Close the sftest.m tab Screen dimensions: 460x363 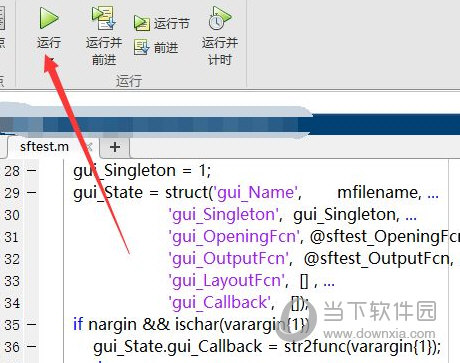point(89,147)
